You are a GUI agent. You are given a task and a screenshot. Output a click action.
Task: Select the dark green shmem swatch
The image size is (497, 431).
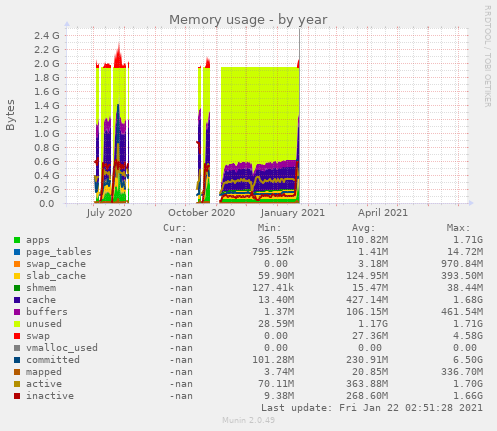tap(17, 288)
